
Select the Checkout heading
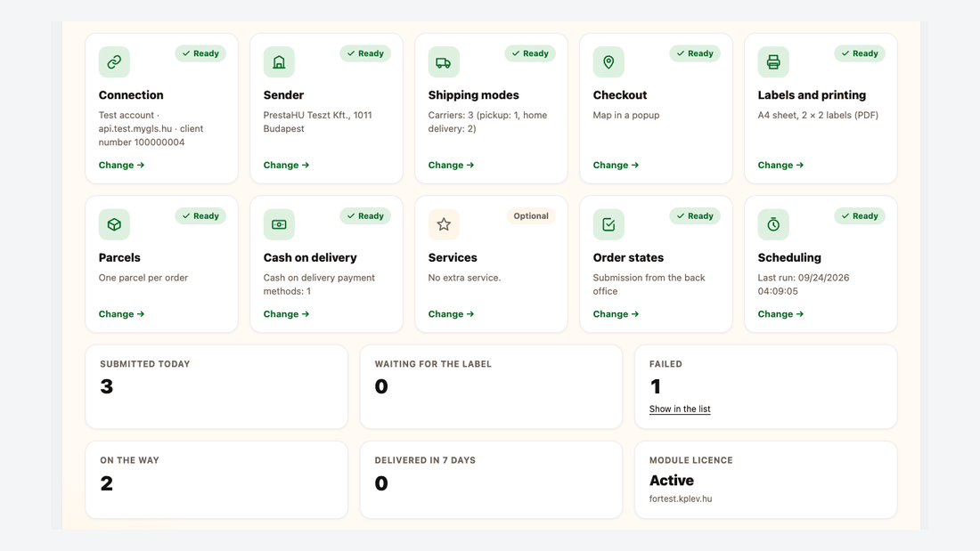620,95
